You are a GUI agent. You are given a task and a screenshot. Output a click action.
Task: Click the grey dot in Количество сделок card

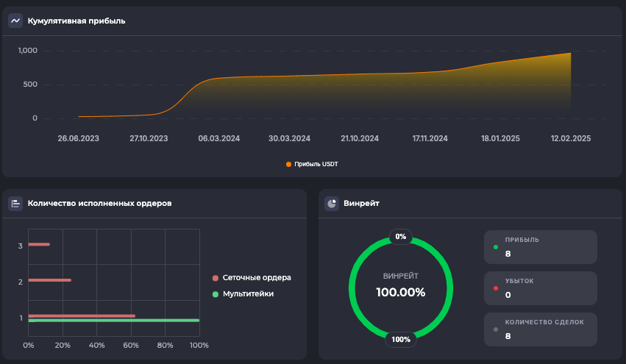click(496, 329)
